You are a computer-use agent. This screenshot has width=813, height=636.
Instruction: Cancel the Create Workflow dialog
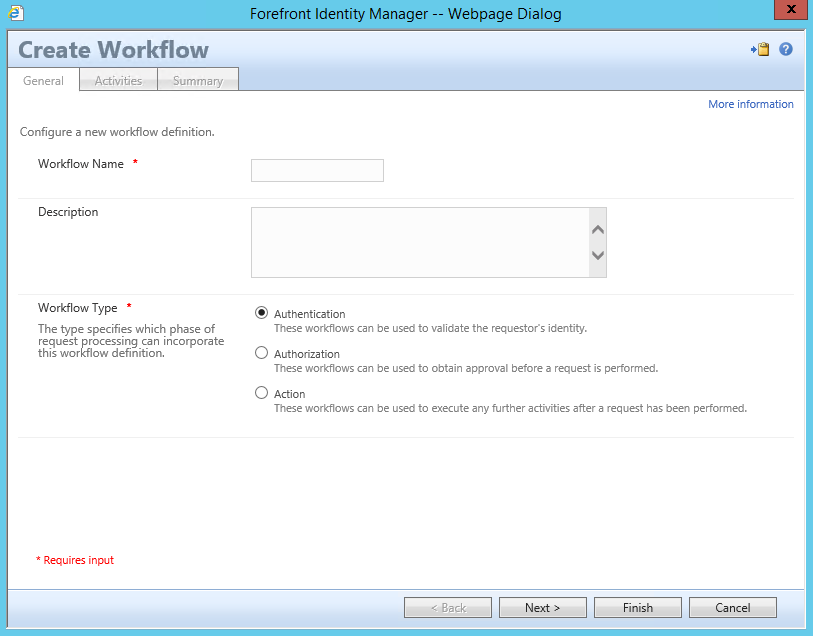733,607
